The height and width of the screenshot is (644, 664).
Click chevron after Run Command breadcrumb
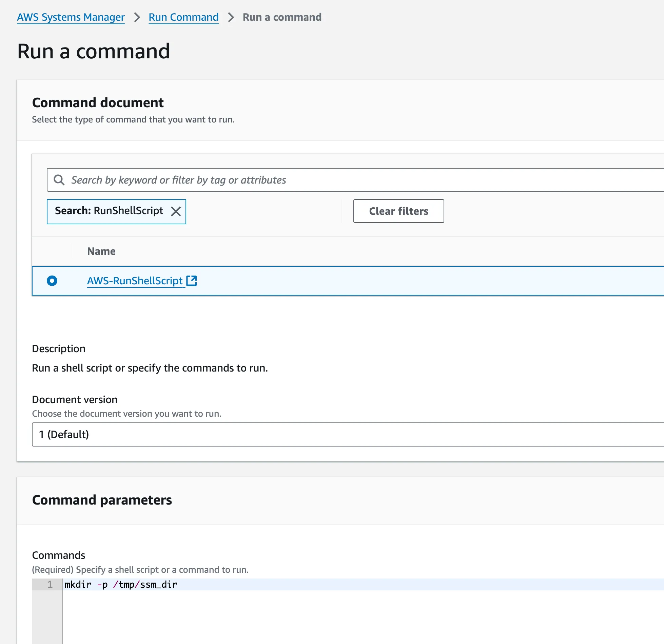231,17
